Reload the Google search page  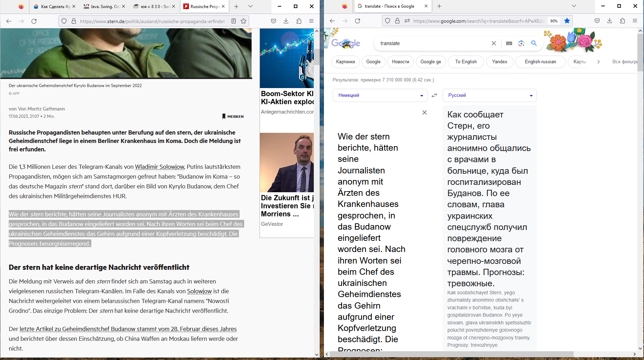point(358,21)
